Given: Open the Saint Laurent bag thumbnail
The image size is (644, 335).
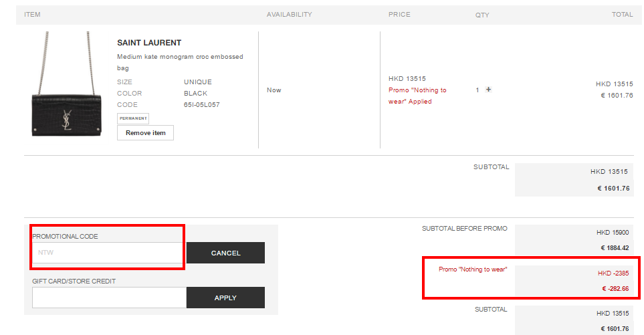Looking at the screenshot, I should (66, 84).
